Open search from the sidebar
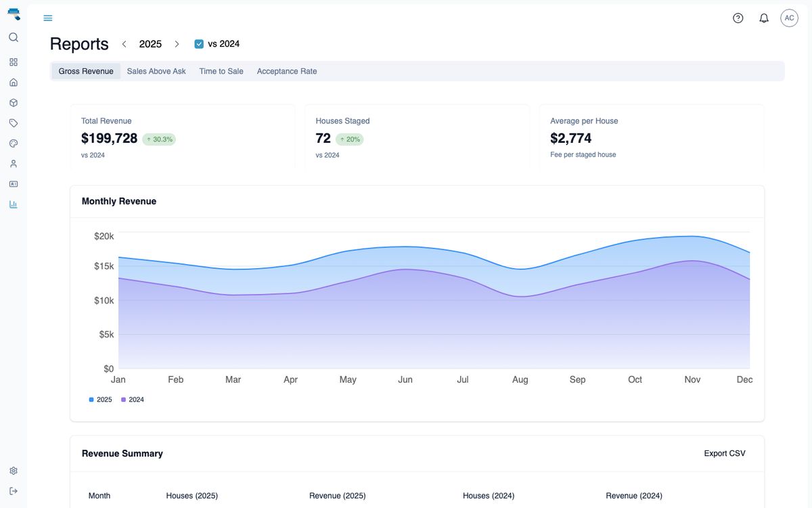The height and width of the screenshot is (508, 812). click(14, 37)
